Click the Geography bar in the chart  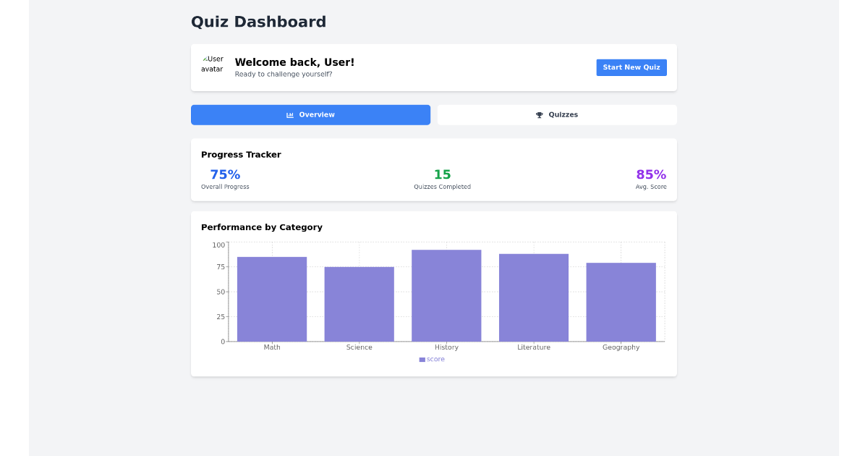621,301
